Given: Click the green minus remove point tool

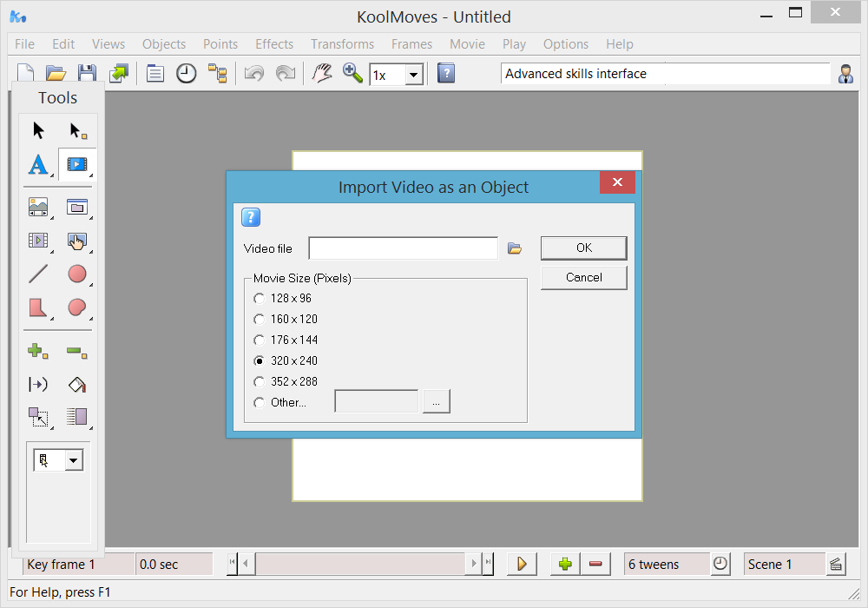Looking at the screenshot, I should pos(77,352).
